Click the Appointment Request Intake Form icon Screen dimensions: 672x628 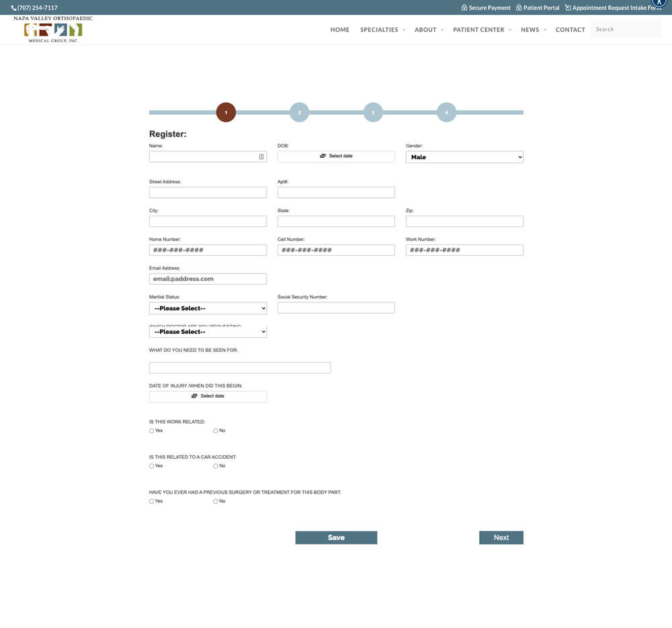point(568,7)
